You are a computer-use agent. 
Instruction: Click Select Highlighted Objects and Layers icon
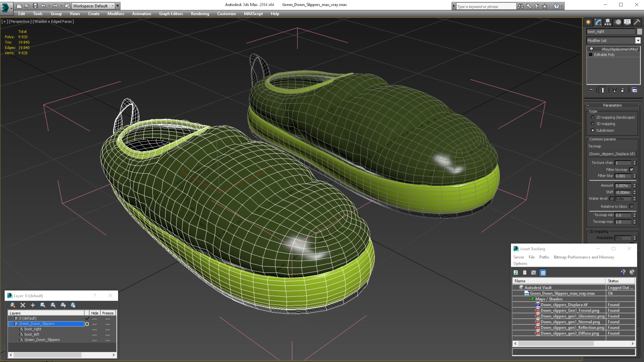tap(43, 305)
